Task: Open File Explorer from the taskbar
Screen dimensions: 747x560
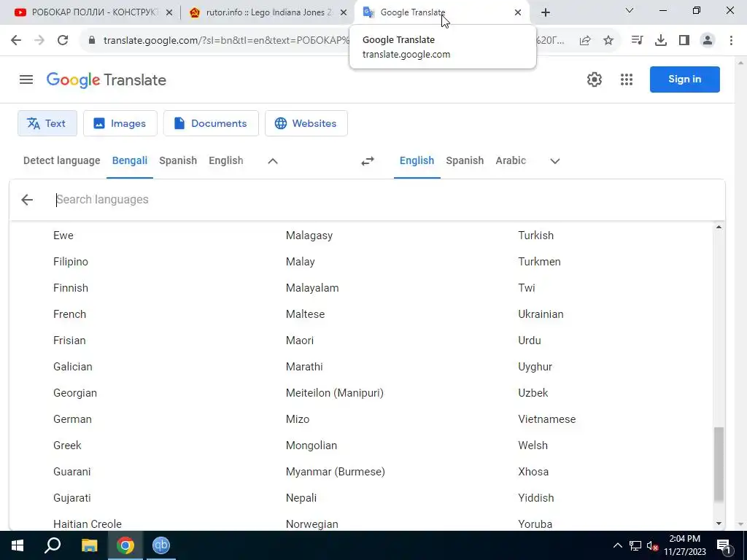Action: click(x=89, y=545)
